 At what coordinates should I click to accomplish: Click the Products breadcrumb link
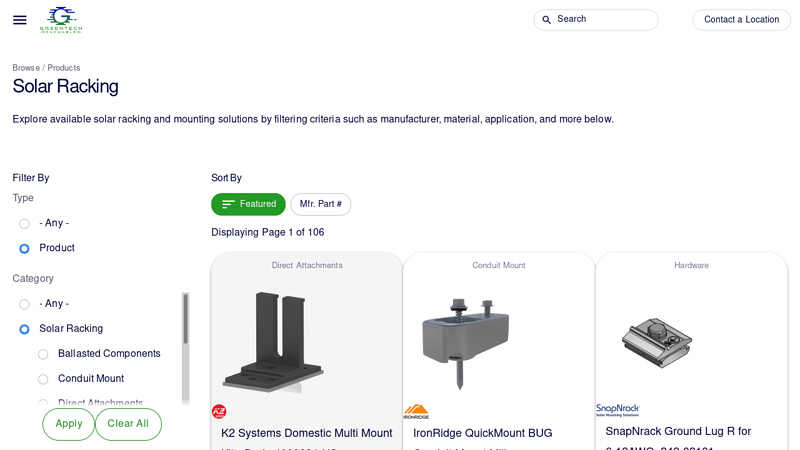64,68
